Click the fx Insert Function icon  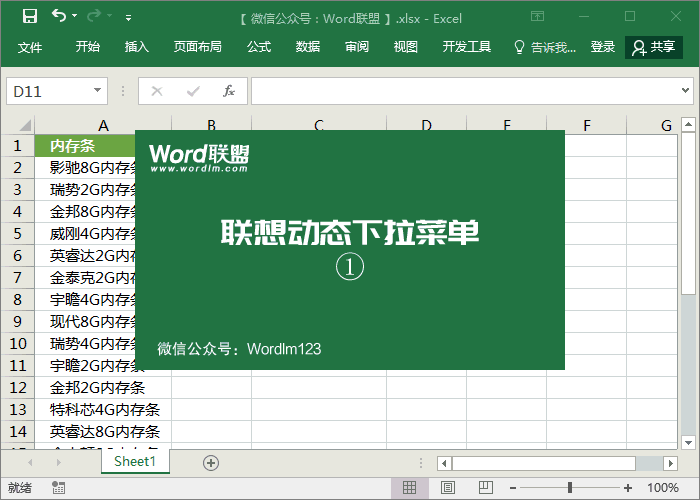coord(229,91)
